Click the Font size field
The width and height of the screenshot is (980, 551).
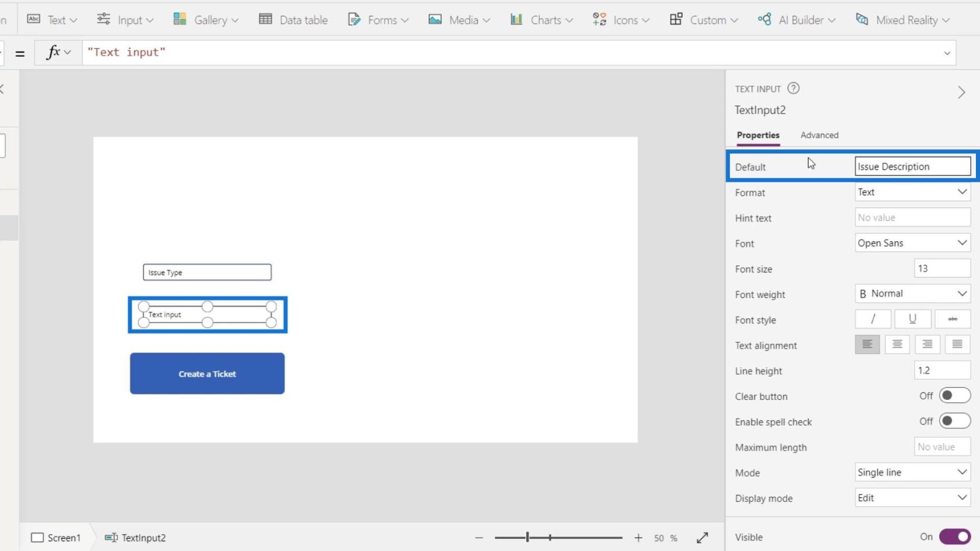942,269
